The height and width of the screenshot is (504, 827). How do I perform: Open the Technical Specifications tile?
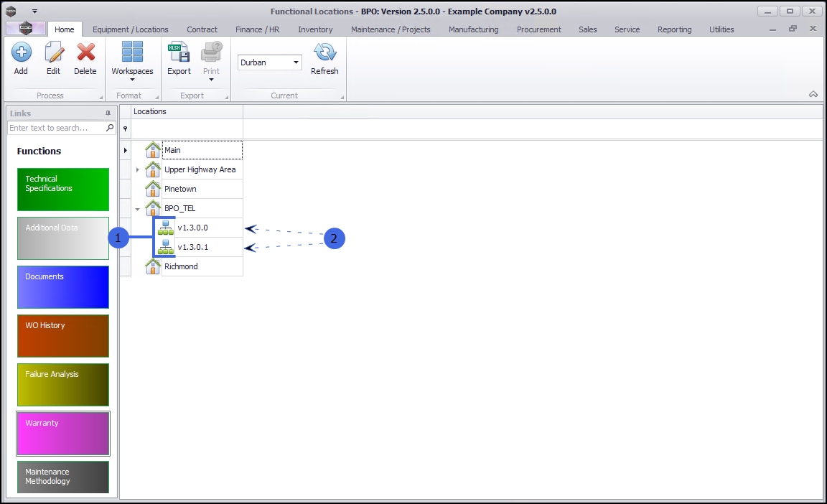coord(63,190)
